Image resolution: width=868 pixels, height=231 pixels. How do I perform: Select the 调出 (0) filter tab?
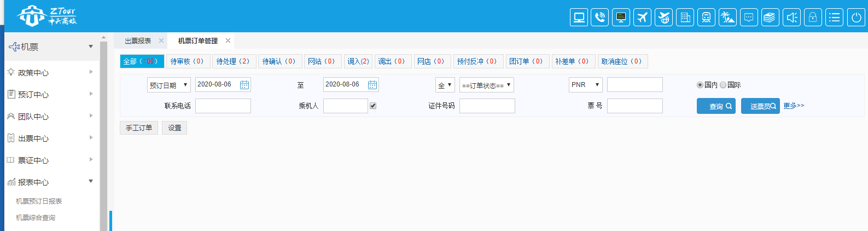(x=393, y=61)
